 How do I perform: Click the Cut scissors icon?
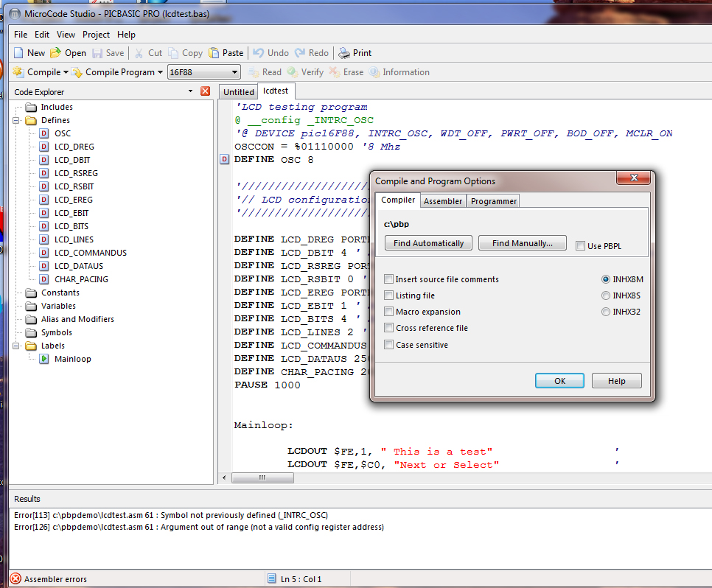tap(139, 53)
